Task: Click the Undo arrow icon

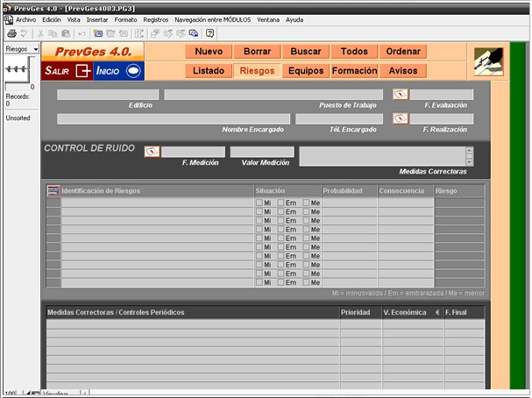Action: [x=82, y=33]
